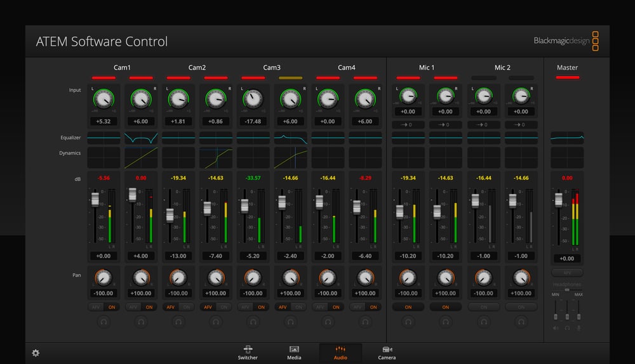The width and height of the screenshot is (635, 364).
Task: Click headphone icon under Cam3 right channel
Action: (x=290, y=322)
